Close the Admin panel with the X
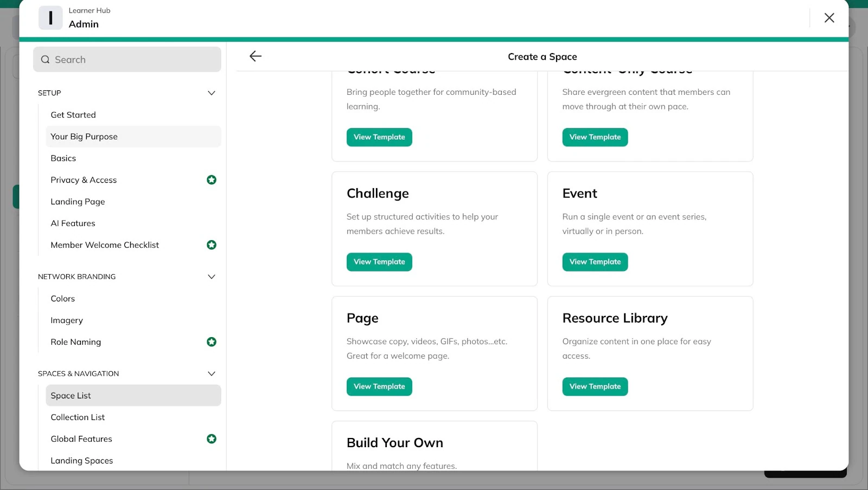868x490 pixels. pyautogui.click(x=829, y=18)
